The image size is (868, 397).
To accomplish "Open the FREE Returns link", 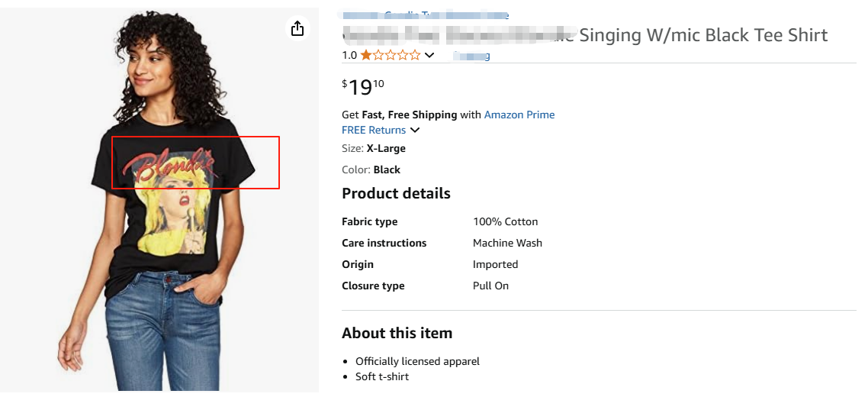I will coord(374,131).
